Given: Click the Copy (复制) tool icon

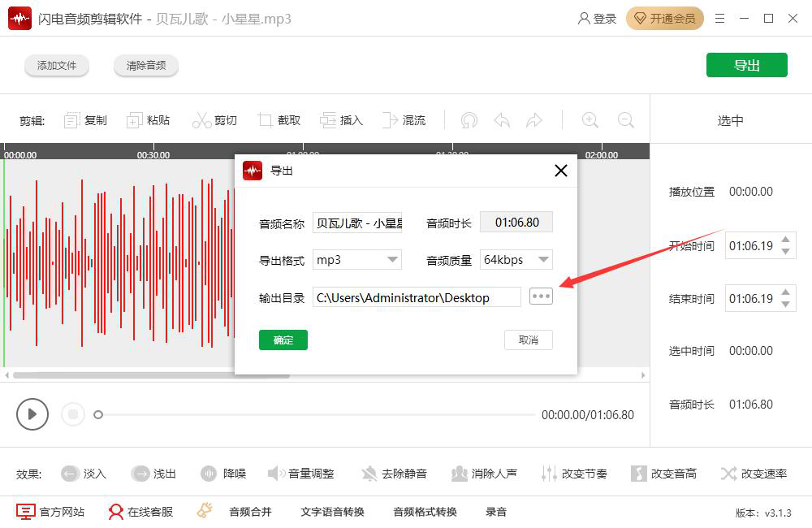Looking at the screenshot, I should (x=72, y=120).
